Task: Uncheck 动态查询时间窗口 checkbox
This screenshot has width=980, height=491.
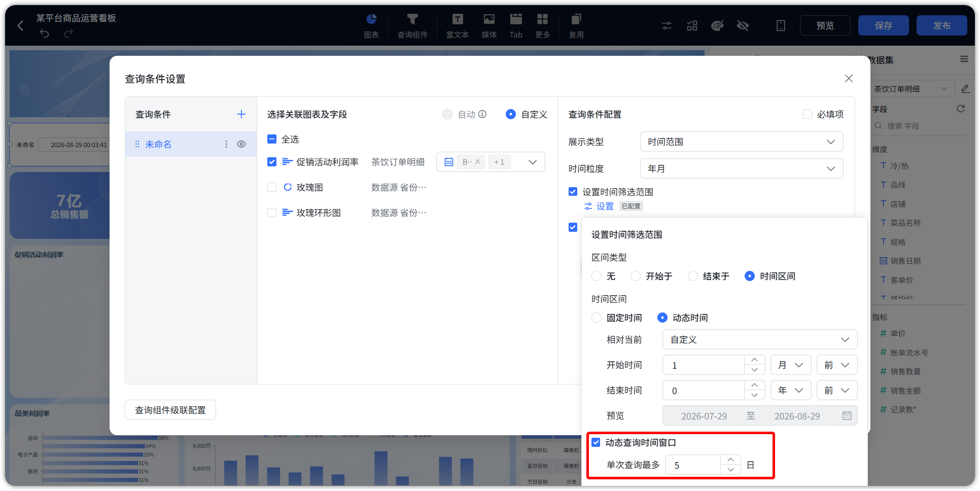Action: [x=597, y=442]
